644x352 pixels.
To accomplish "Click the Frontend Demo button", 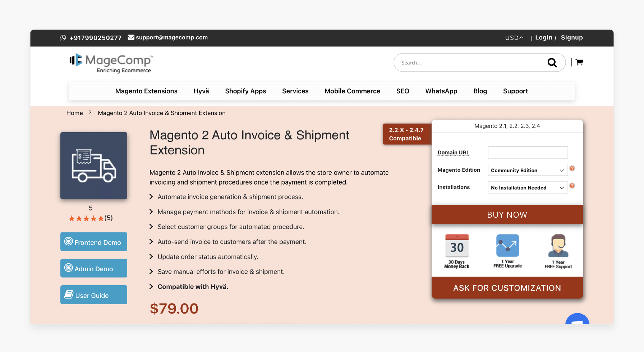I will (x=94, y=242).
